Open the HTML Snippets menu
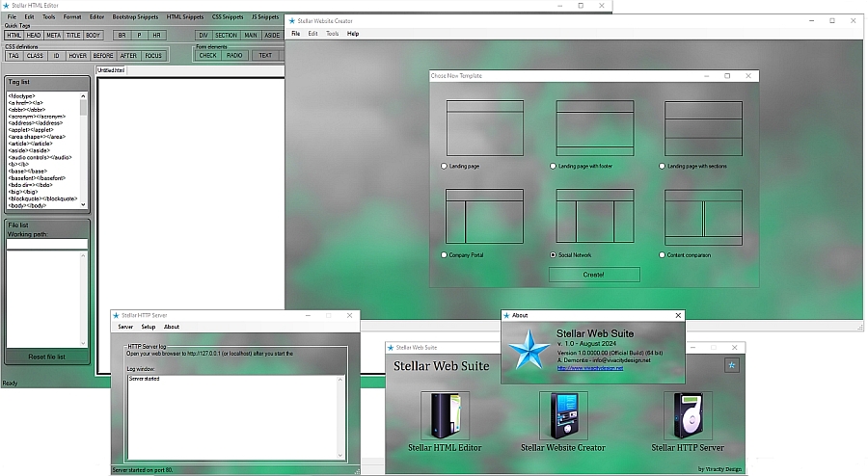Viewport: 868px width, 476px height. 185,17
